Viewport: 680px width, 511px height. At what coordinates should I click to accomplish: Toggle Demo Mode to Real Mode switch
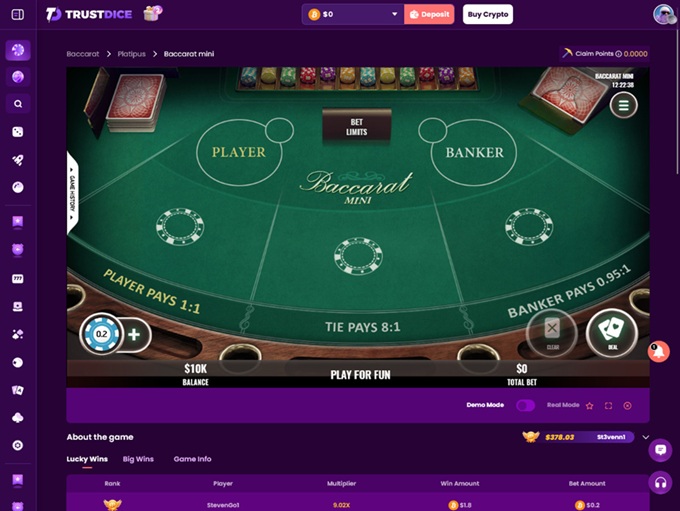coord(525,406)
